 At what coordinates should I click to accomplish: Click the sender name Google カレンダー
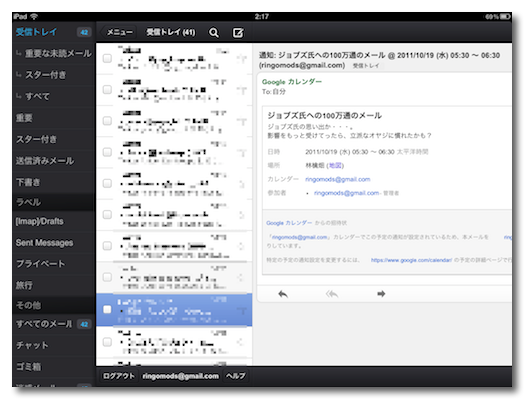pyautogui.click(x=292, y=82)
